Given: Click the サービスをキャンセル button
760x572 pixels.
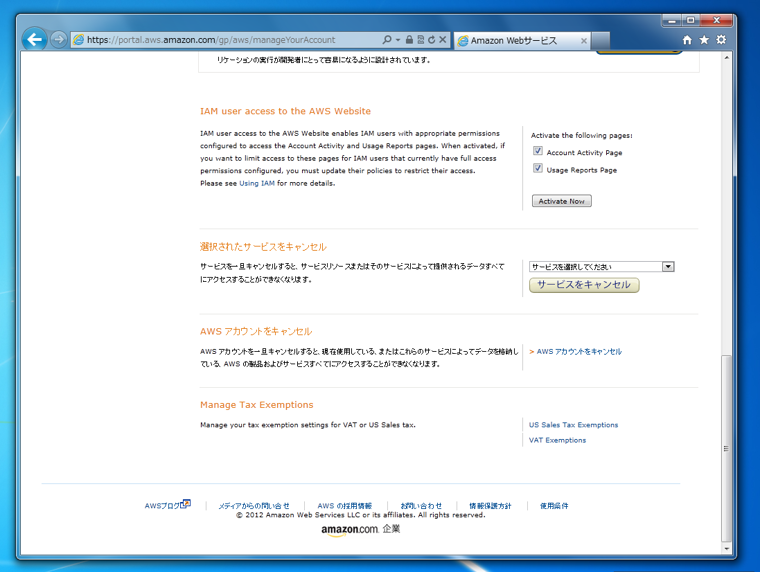Looking at the screenshot, I should click(x=584, y=285).
